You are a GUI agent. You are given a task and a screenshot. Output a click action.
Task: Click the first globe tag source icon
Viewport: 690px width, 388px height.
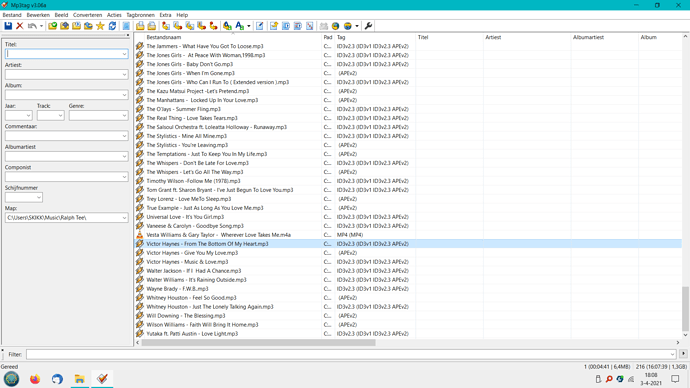tap(335, 26)
